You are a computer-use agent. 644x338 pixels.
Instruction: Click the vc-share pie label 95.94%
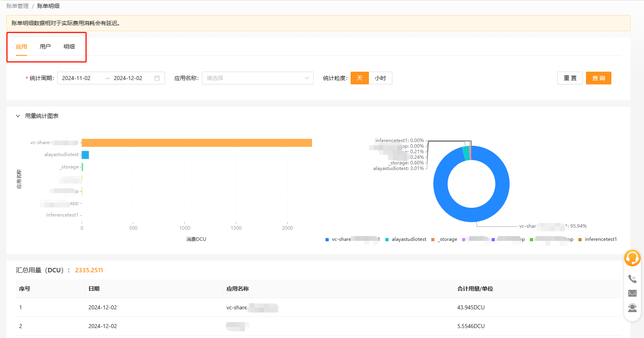pos(553,226)
